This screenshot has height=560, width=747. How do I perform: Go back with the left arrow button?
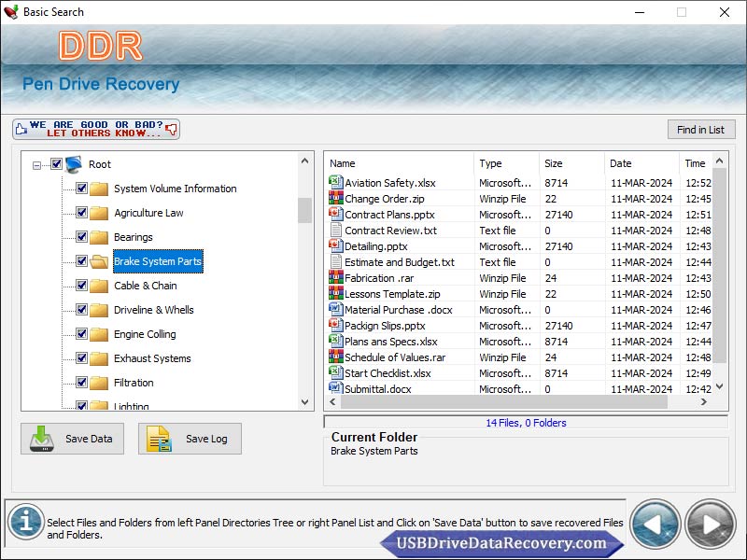coord(655,525)
